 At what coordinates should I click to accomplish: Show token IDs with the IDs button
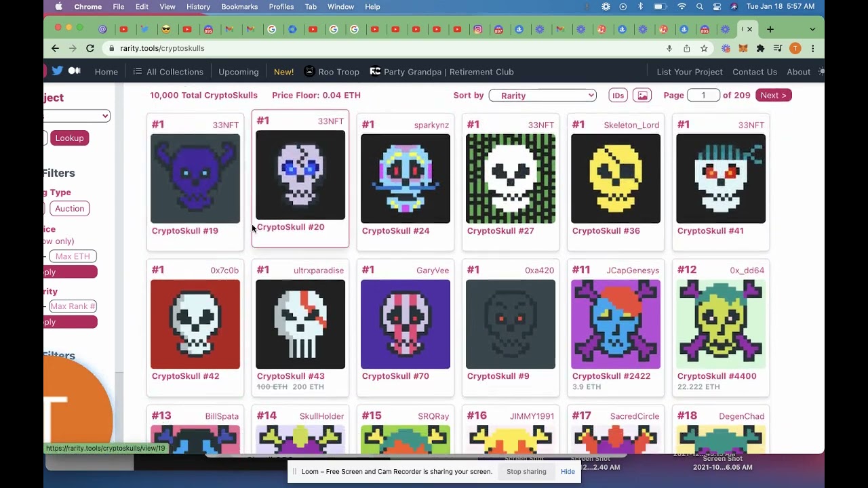[x=618, y=96]
